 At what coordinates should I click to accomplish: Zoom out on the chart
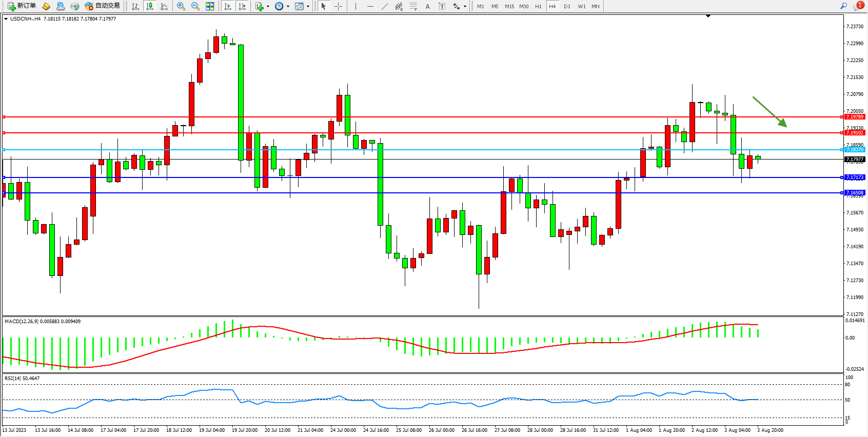[x=195, y=6]
